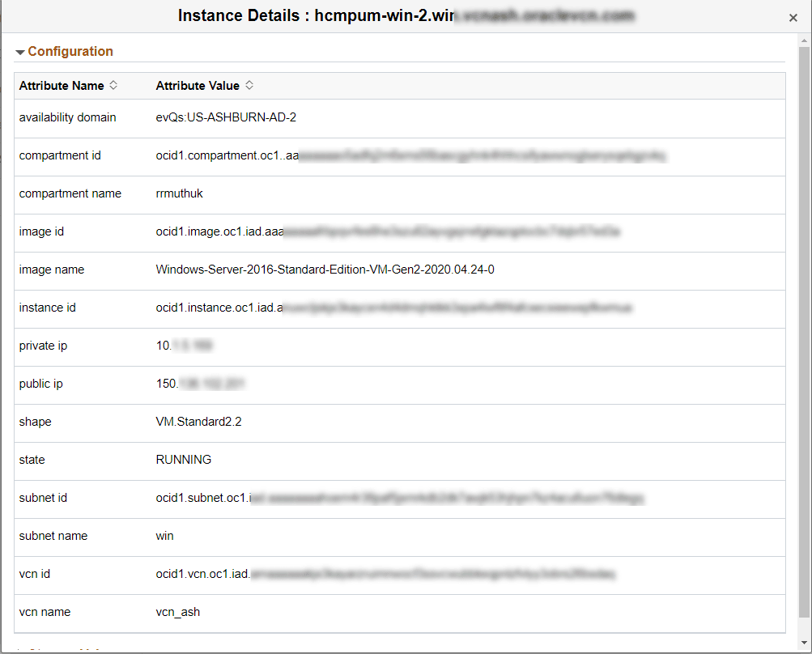Click the compartment name value rrmuthuk
This screenshot has height=654, width=812.
click(x=178, y=193)
